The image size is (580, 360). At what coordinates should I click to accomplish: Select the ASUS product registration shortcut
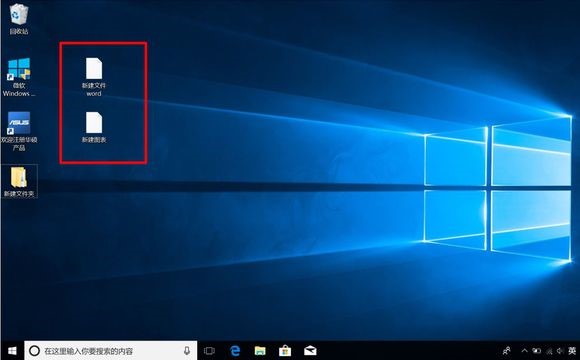pos(19,131)
